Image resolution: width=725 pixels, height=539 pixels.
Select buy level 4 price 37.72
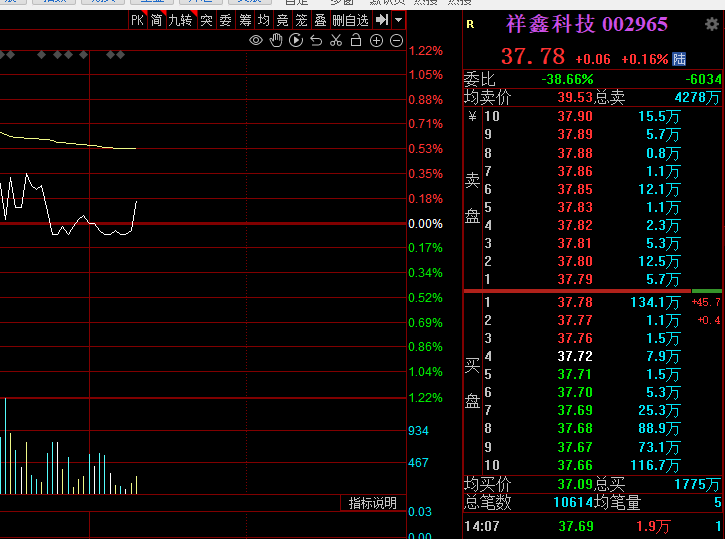[x=575, y=356]
